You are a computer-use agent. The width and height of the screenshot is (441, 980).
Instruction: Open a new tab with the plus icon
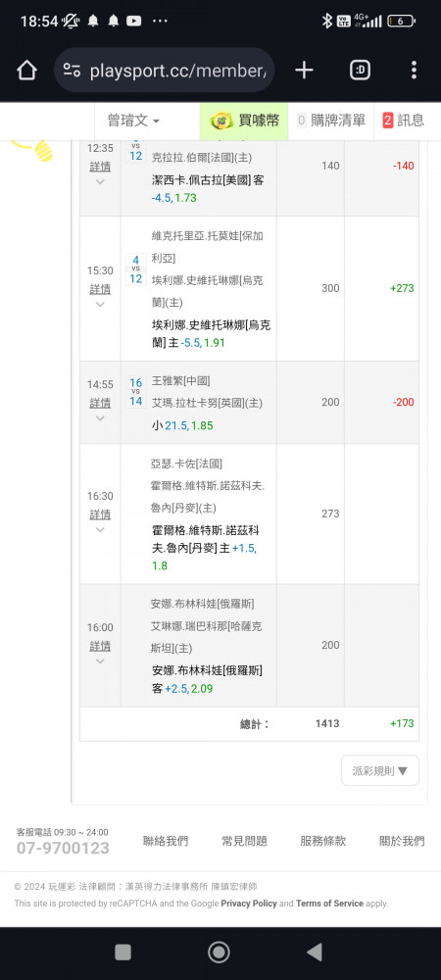(304, 70)
